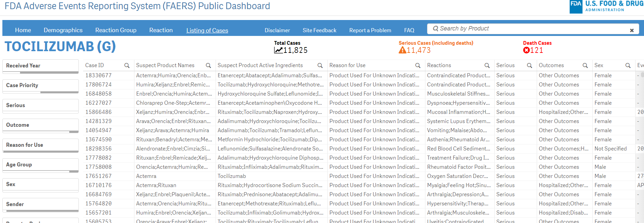Image resolution: width=644 pixels, height=223 pixels.
Task: Go to the Listing of Cases link
Action: (x=207, y=31)
